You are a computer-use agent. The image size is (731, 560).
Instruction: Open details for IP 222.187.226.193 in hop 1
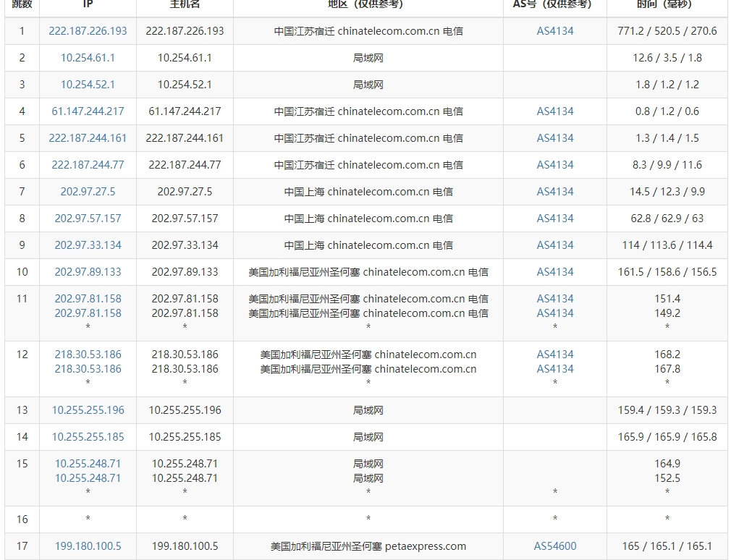click(x=88, y=31)
